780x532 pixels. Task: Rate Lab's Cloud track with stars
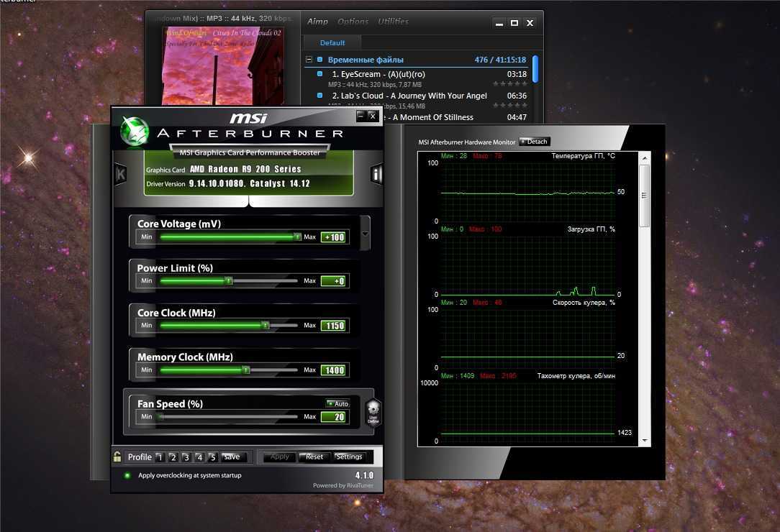(x=510, y=106)
